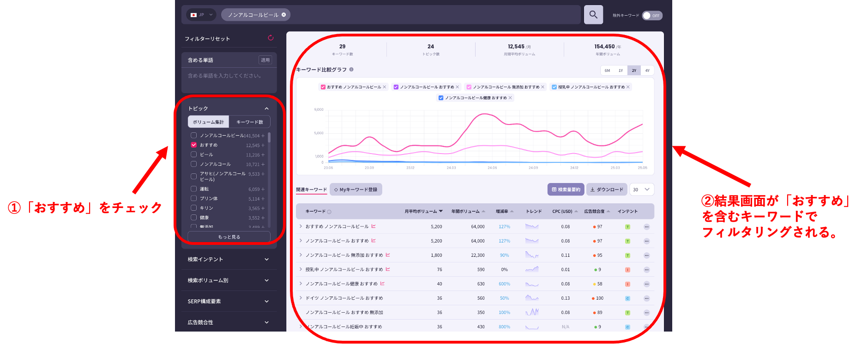
Task: Uncheck the おすすめ topic checkbox
Action: click(x=194, y=145)
